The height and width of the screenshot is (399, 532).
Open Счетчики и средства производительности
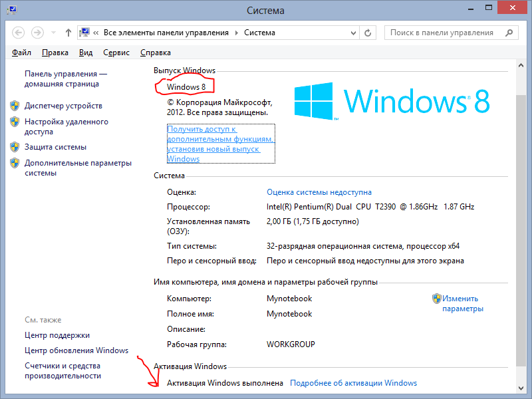(63, 371)
